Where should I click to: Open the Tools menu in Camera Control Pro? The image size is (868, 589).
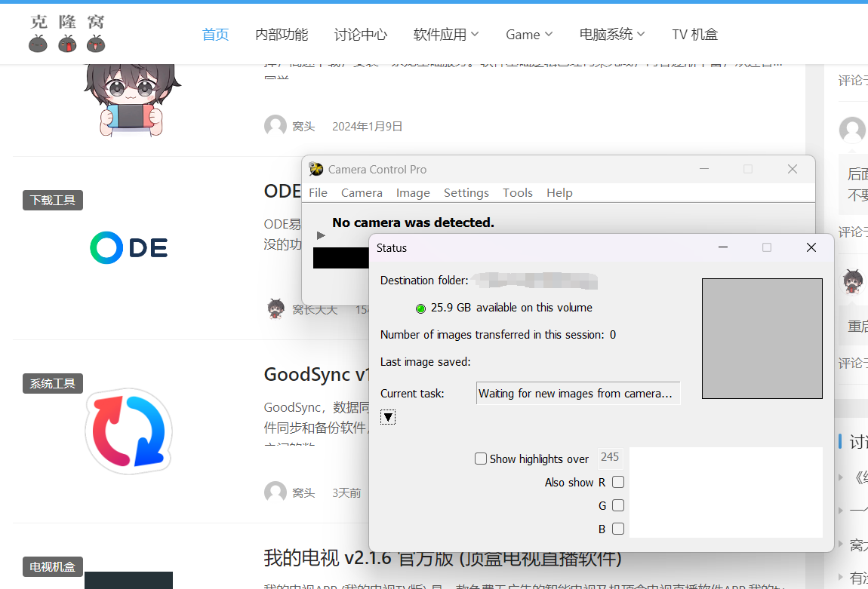pyautogui.click(x=518, y=192)
